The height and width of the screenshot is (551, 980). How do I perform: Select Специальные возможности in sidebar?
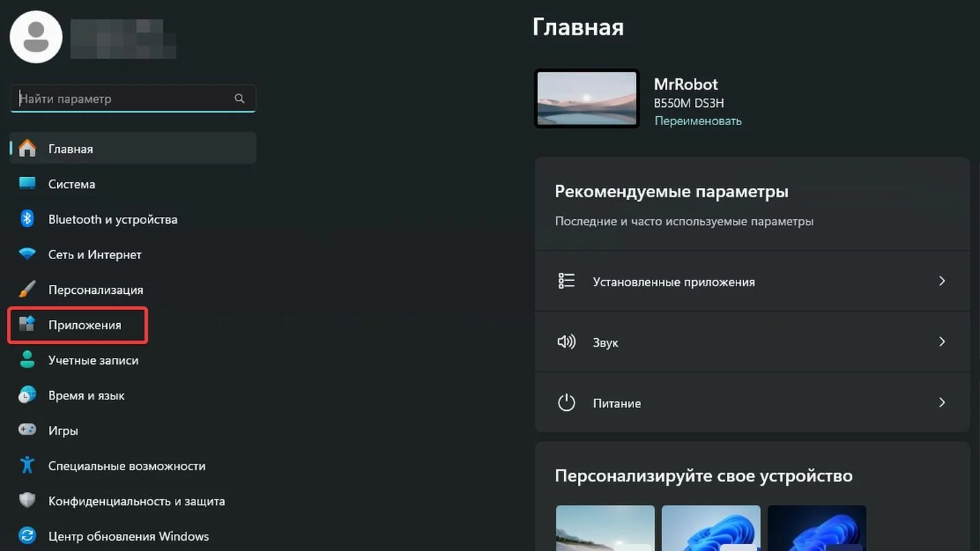click(x=133, y=466)
